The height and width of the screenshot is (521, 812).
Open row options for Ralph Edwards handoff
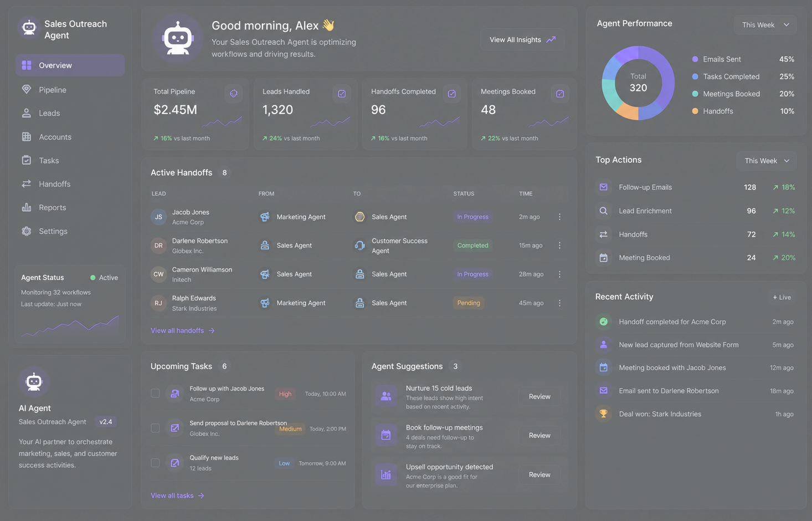point(559,303)
